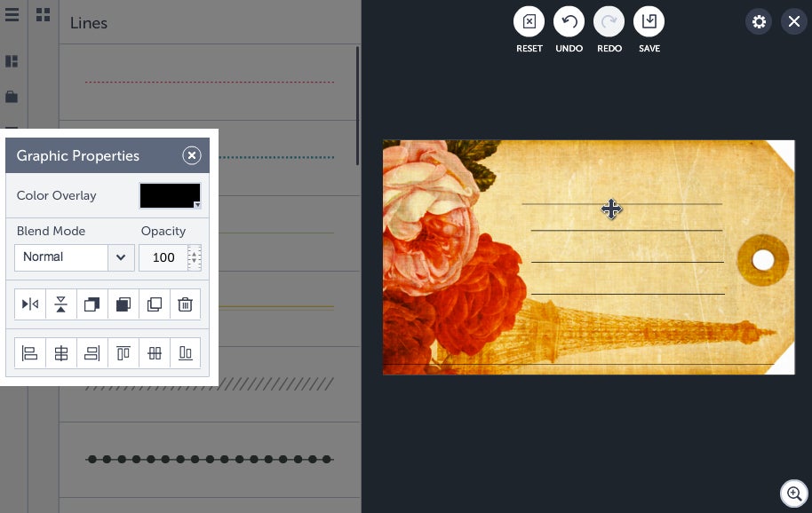
Task: Click the Reset button
Action: pyautogui.click(x=529, y=21)
